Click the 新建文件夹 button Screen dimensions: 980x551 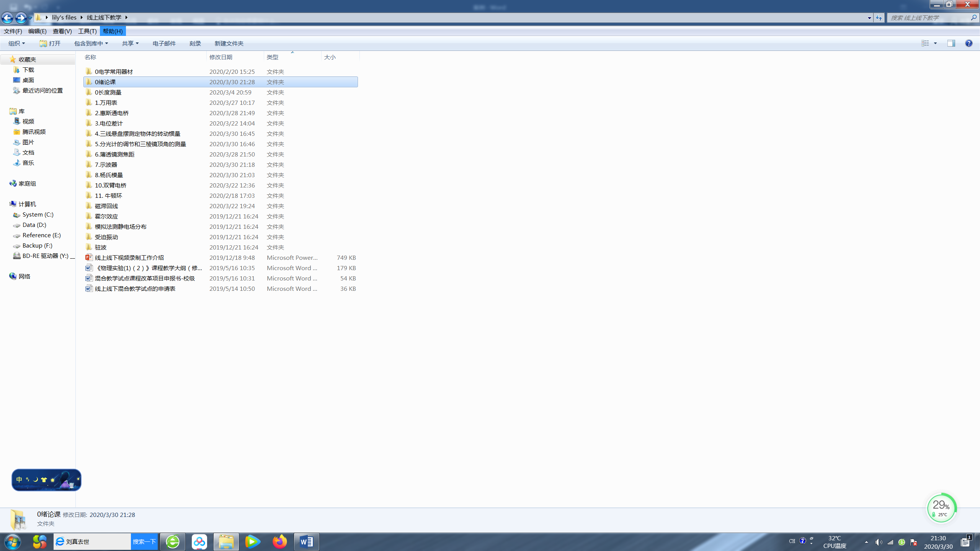click(x=229, y=43)
